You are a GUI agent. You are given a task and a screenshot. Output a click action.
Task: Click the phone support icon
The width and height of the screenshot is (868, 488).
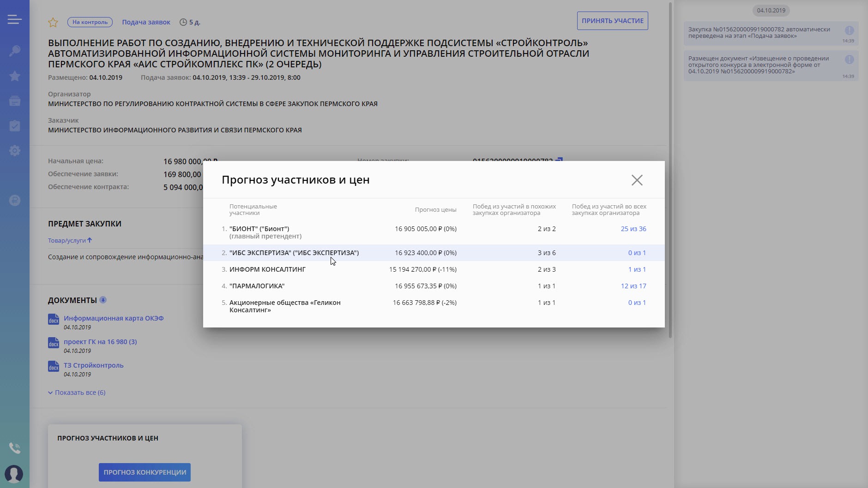(15, 448)
